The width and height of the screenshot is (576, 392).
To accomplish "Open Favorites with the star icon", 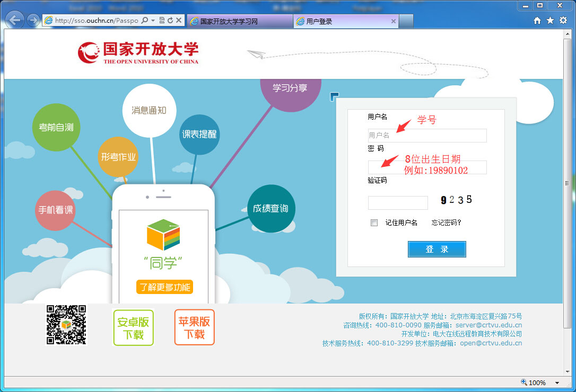I will pos(551,20).
